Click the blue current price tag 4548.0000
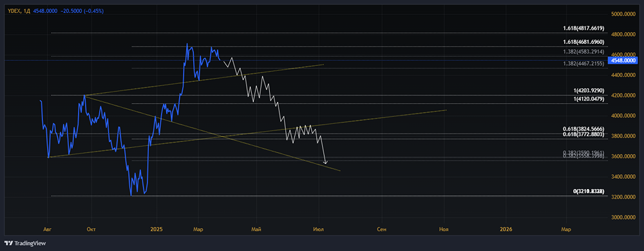 pos(623,60)
